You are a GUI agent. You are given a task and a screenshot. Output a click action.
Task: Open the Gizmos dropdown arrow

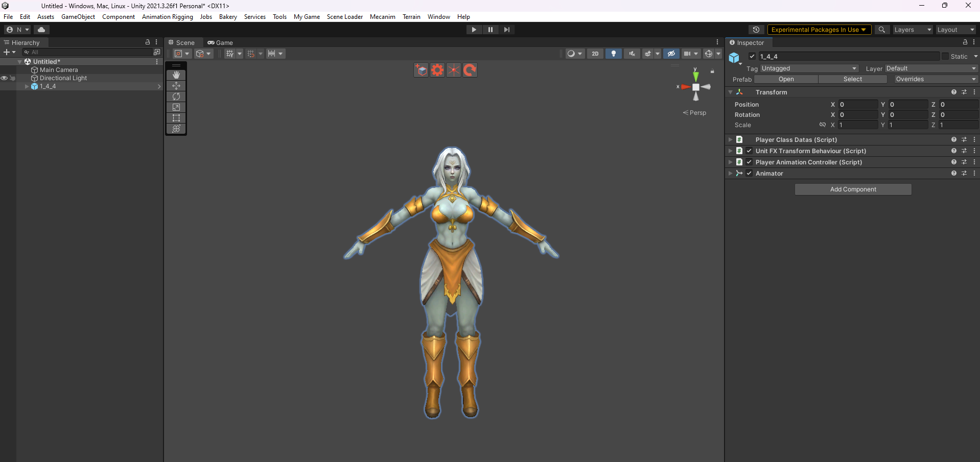click(x=718, y=54)
